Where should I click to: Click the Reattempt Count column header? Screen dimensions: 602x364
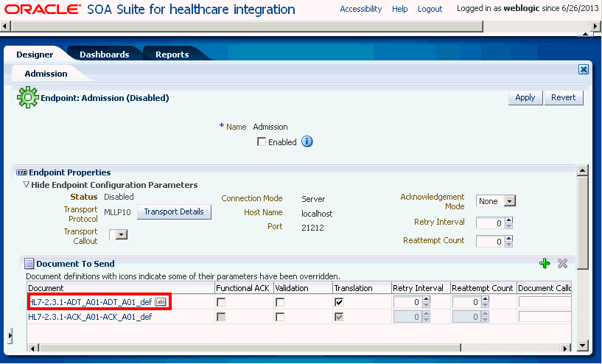point(483,288)
